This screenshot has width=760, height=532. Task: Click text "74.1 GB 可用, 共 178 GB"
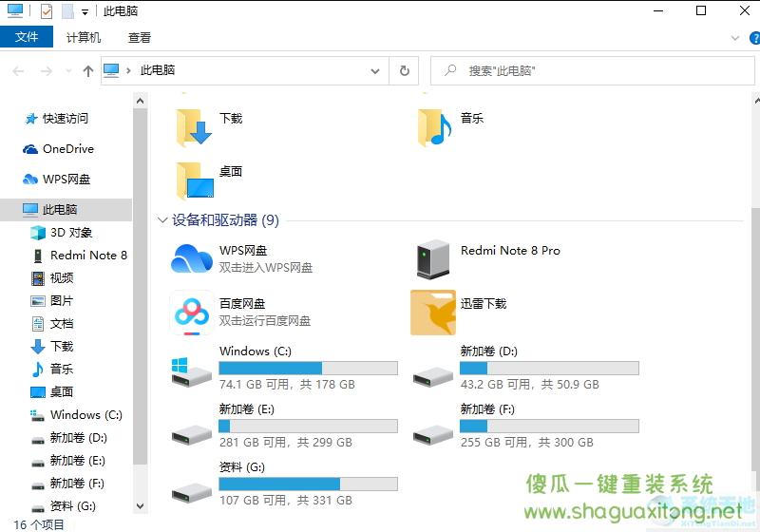(x=287, y=385)
